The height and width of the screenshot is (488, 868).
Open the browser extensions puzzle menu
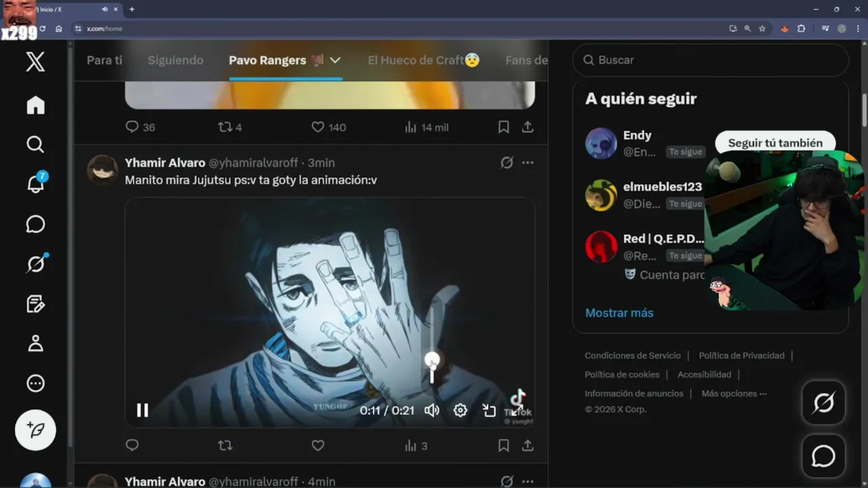(802, 28)
